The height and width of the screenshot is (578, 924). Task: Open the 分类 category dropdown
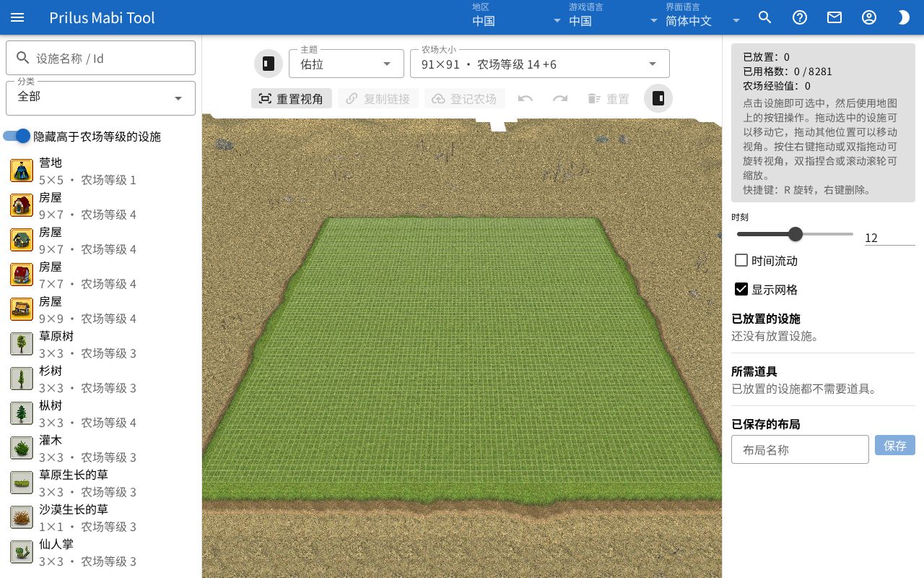[x=100, y=98]
